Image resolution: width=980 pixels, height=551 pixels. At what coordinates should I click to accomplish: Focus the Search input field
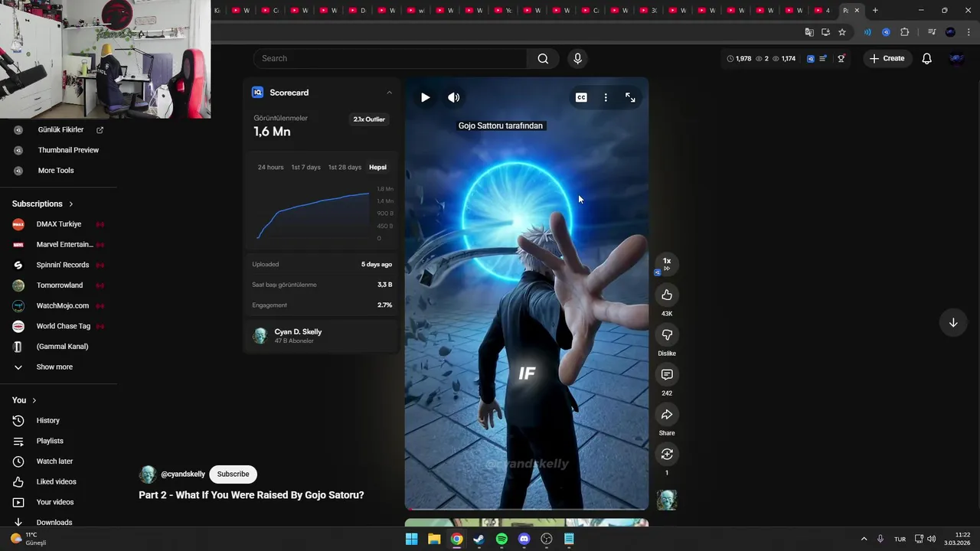pos(390,58)
